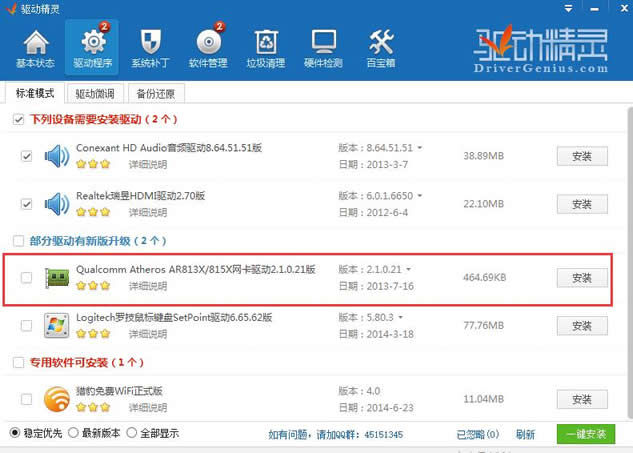Open the 已忽略(0) ignored list link
The image size is (633, 453).
point(478,434)
